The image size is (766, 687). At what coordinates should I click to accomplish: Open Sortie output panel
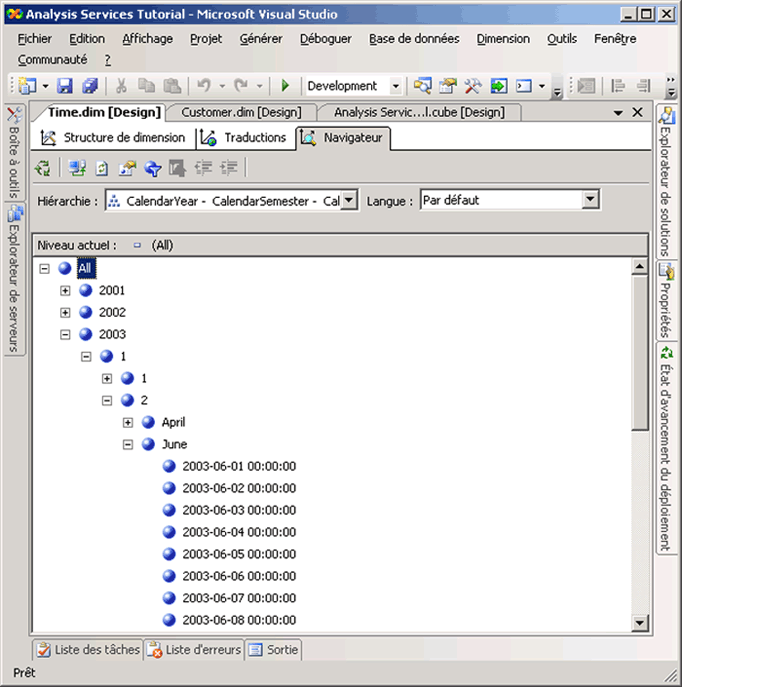tap(274, 650)
